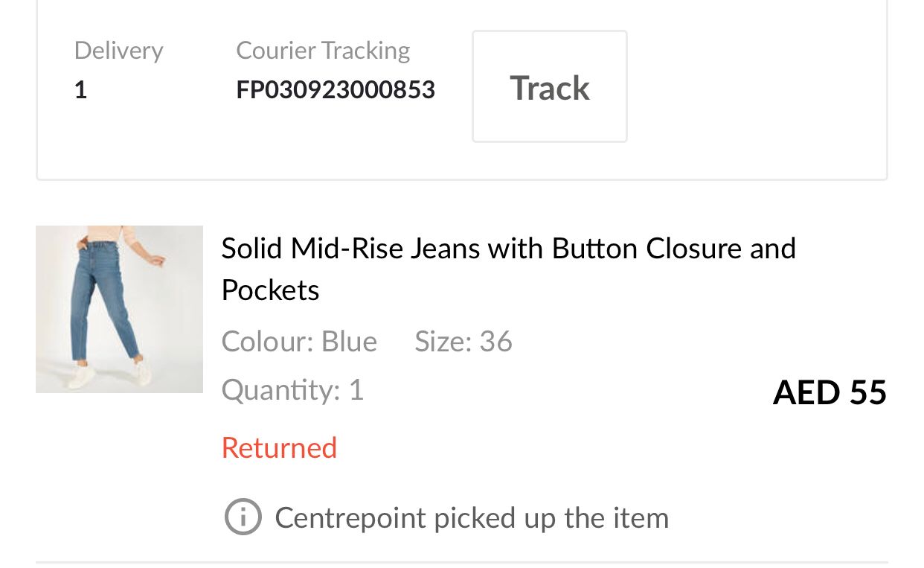Click the delivery number 1 value
Image resolution: width=924 pixels, height=568 pixels.
[x=80, y=90]
